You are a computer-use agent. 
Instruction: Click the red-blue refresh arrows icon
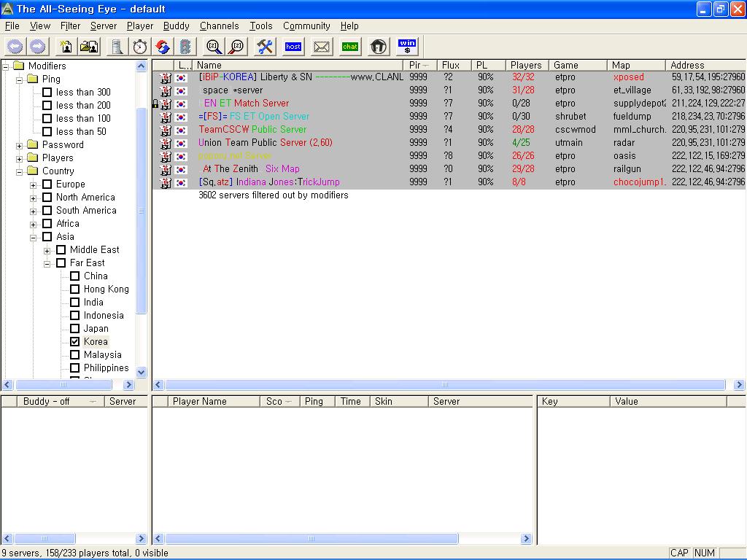click(x=163, y=47)
